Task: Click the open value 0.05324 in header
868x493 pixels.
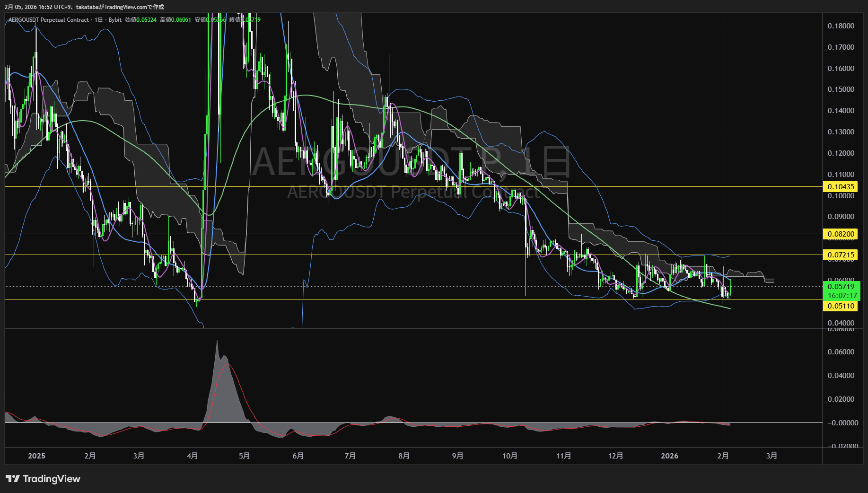Action: pos(146,20)
